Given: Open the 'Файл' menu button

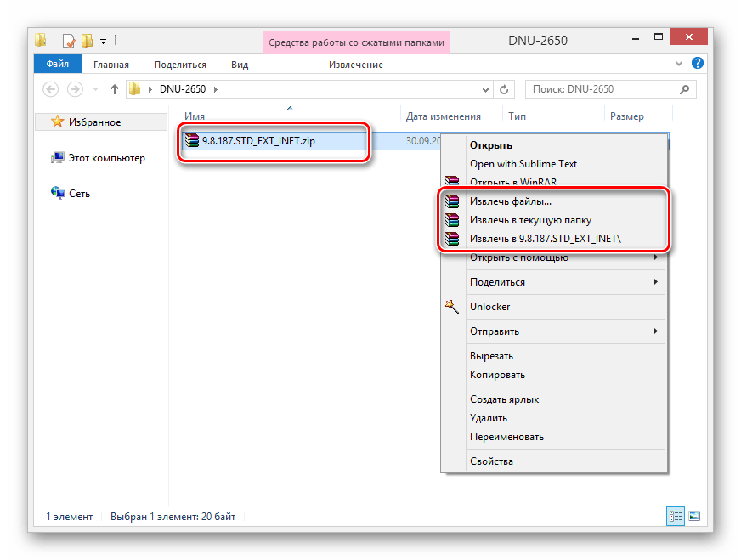Looking at the screenshot, I should pos(58,65).
